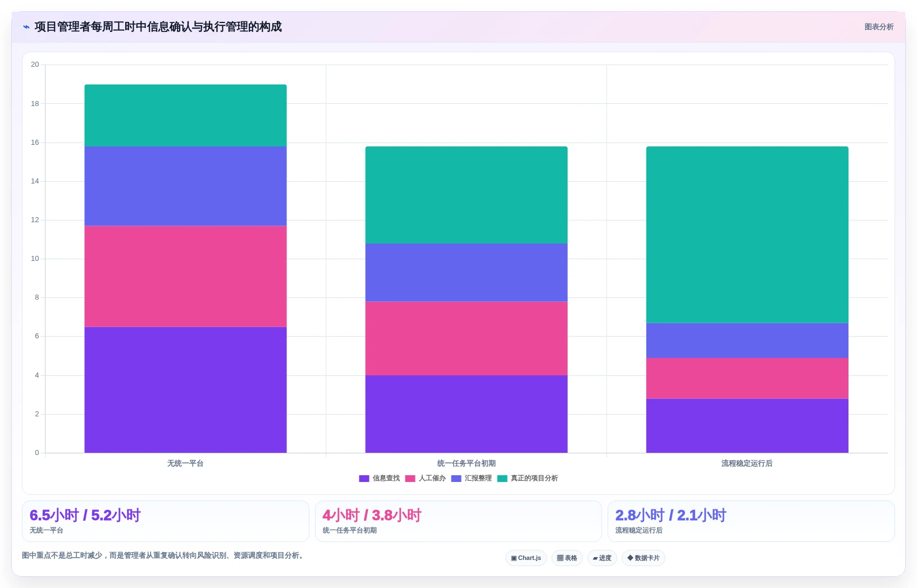Toggle the 人工催办 legend item
This screenshot has height=588, width=917.
(x=426, y=478)
